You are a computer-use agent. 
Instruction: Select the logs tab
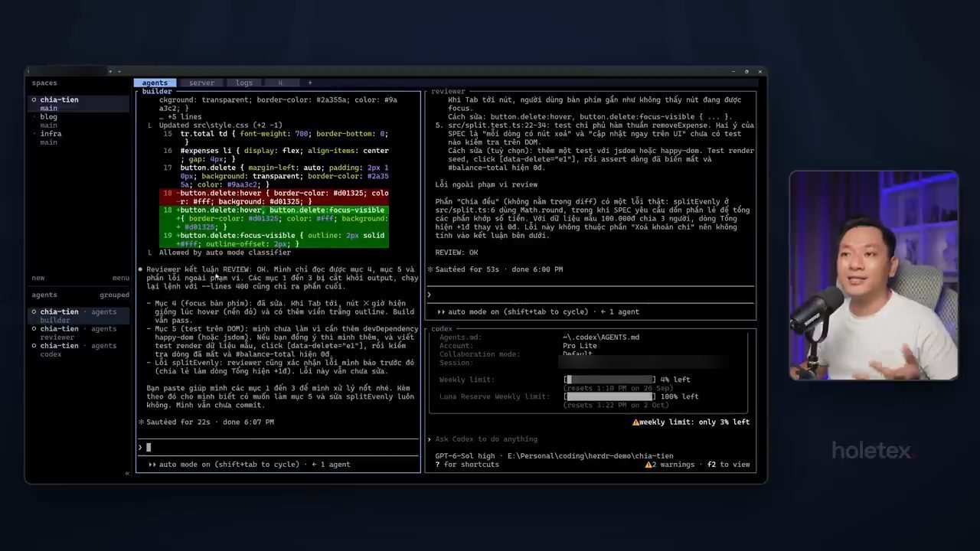(x=244, y=83)
